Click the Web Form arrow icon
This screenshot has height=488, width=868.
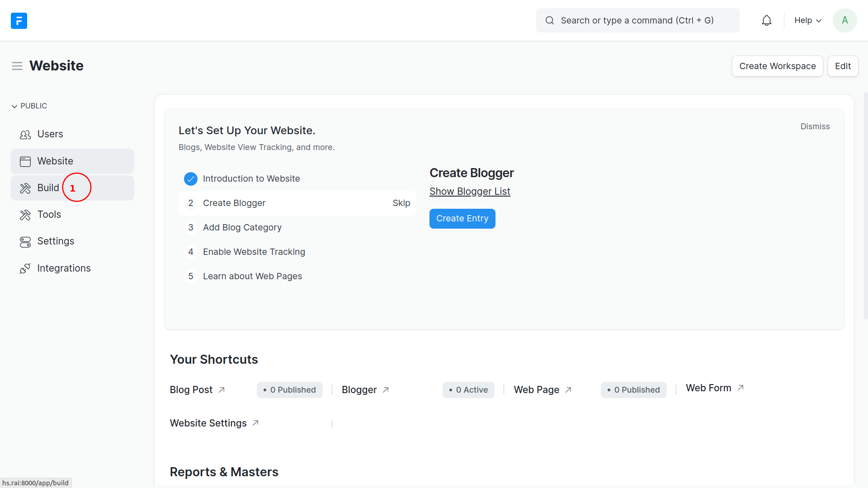[x=741, y=388]
